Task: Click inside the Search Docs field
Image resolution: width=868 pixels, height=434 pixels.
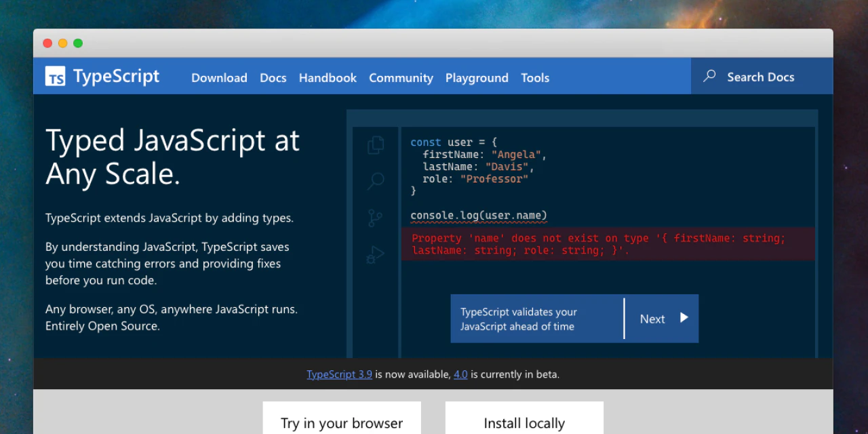Action: (x=761, y=76)
